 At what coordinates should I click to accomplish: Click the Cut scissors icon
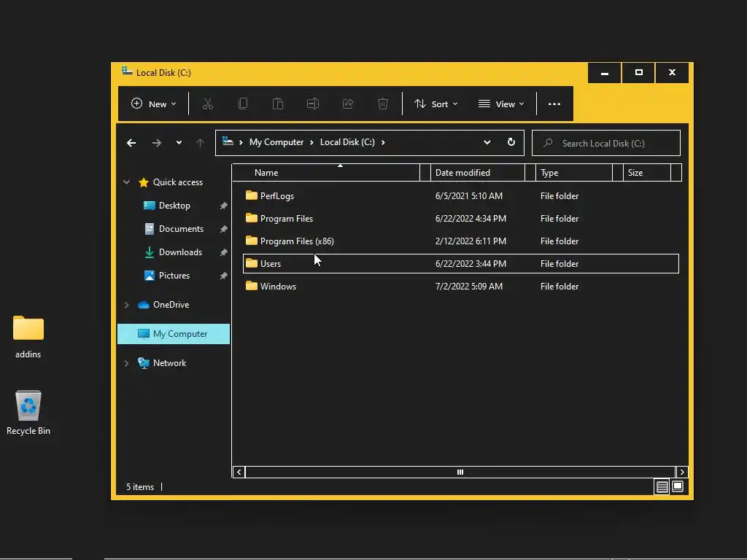coord(208,104)
